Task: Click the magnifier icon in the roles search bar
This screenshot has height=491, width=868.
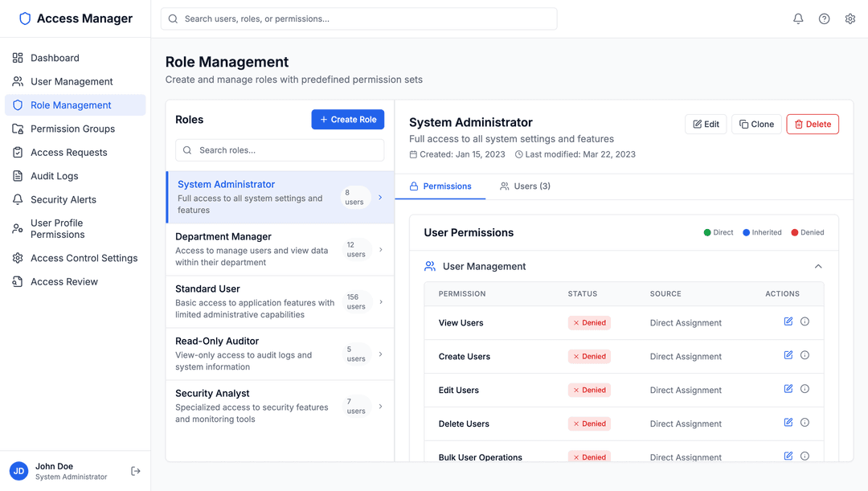Action: coord(188,150)
